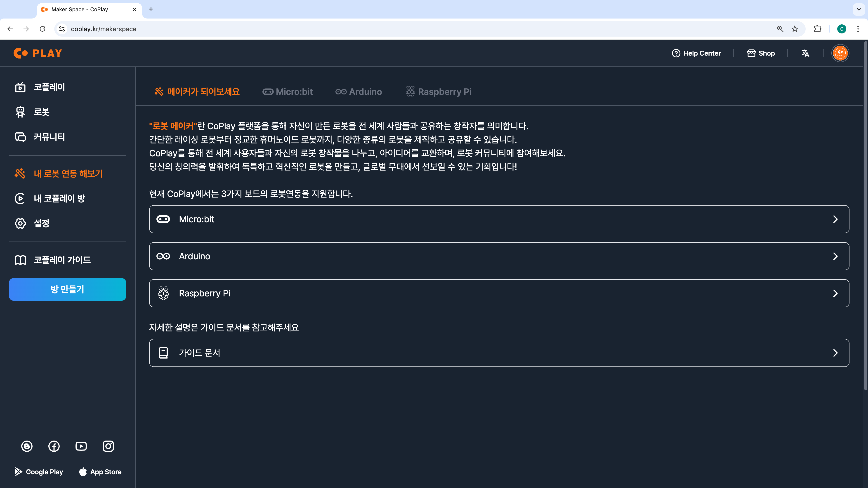
Task: Go back with browser back arrow
Action: [10, 29]
